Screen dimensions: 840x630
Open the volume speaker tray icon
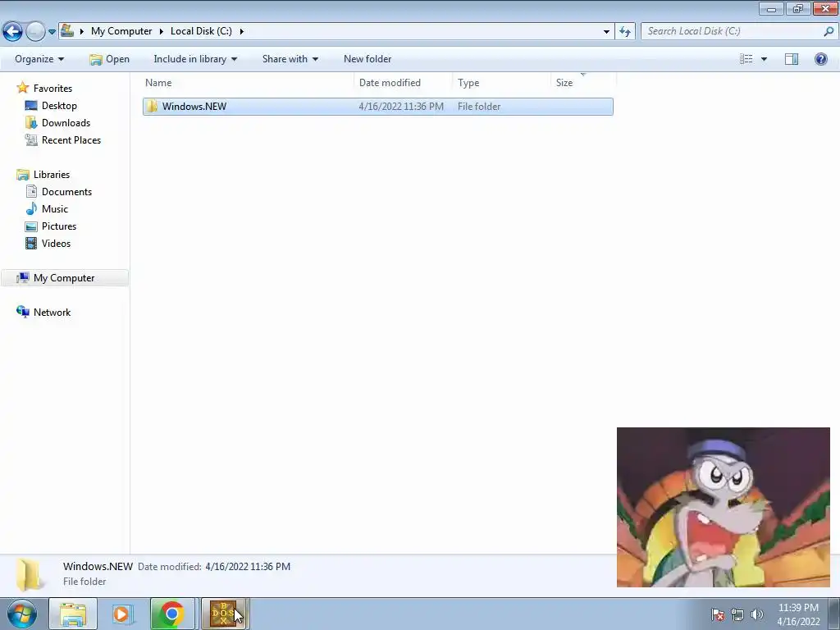757,614
